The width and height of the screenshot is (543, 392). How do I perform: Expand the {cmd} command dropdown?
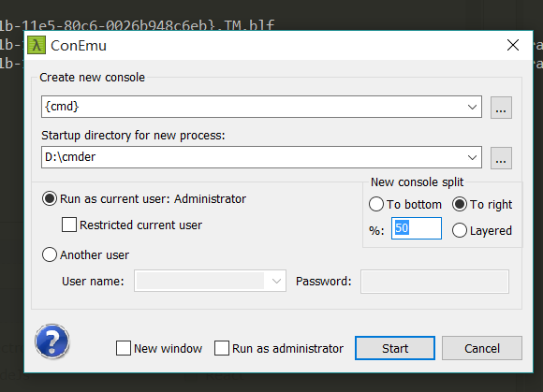[472, 107]
